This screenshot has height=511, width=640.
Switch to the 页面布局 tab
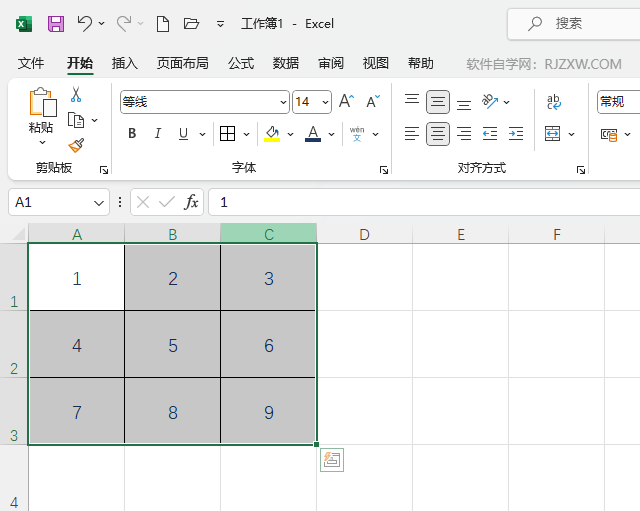coord(183,63)
